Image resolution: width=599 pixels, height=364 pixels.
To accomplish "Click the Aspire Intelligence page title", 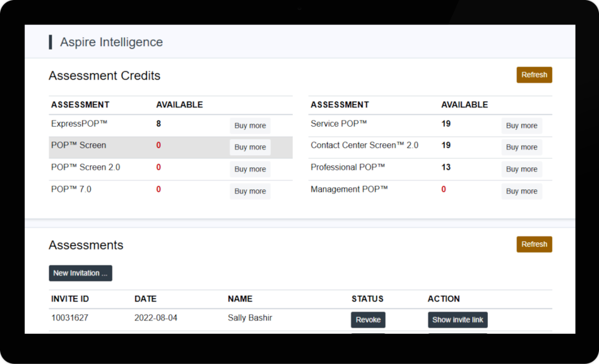I will 111,42.
